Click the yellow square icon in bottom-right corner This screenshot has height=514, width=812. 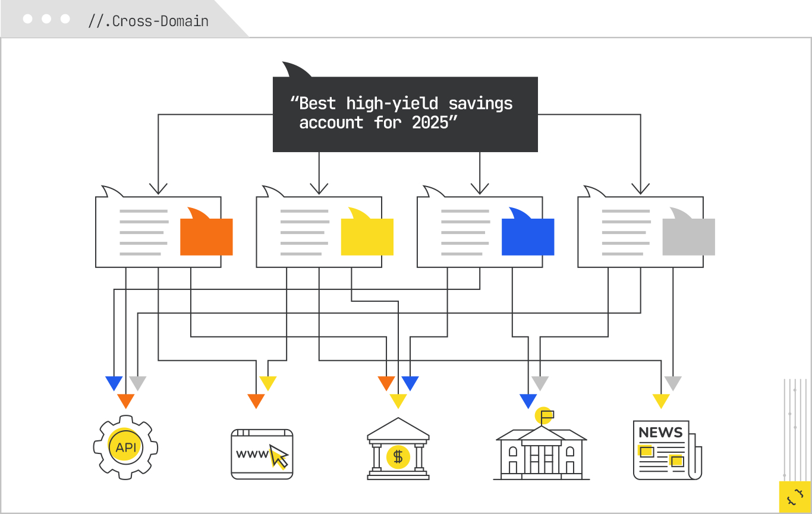(x=794, y=497)
